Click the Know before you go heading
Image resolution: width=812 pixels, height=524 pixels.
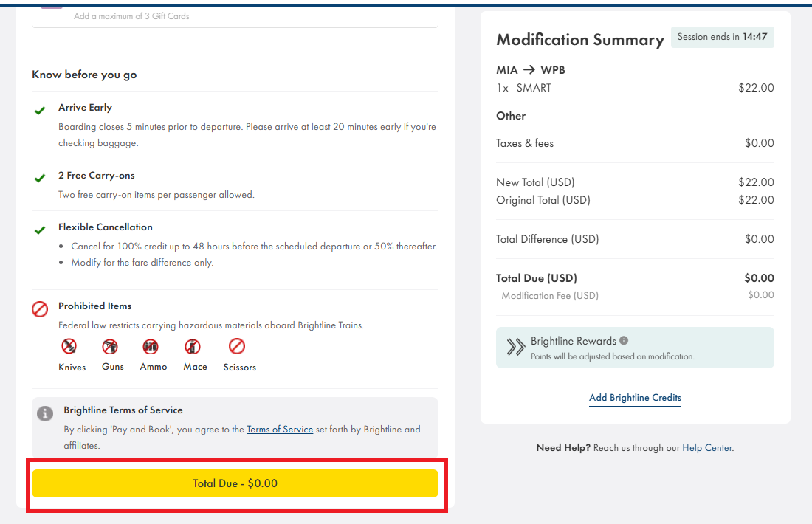click(x=84, y=75)
